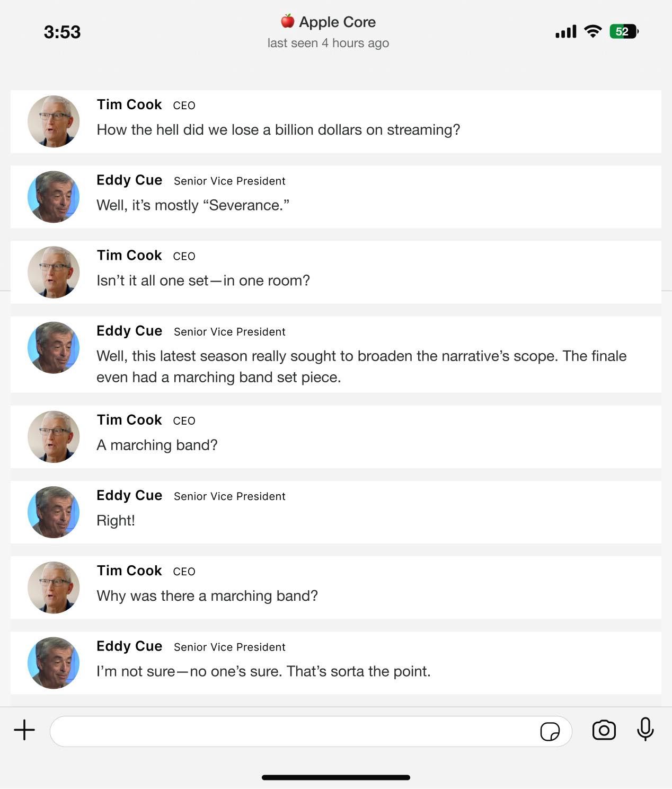Tap the microphone voice message icon
672x789 pixels.
(x=645, y=729)
